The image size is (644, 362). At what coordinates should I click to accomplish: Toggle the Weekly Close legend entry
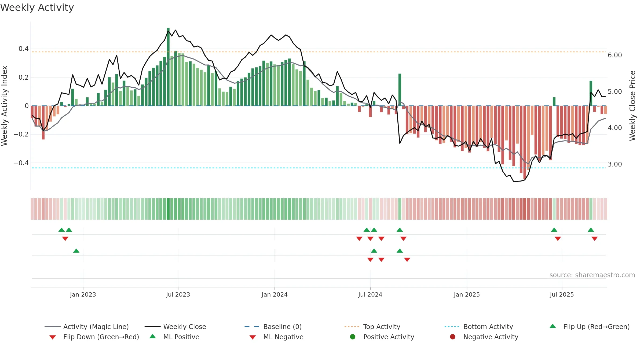(x=175, y=327)
